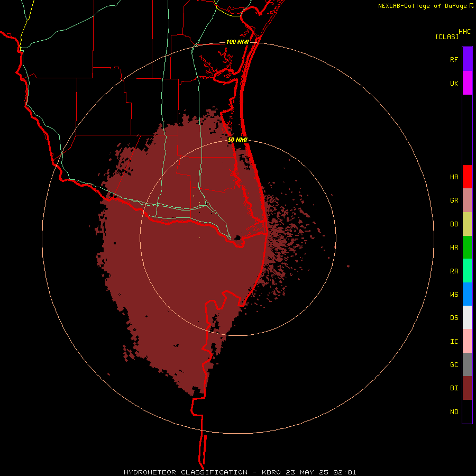Click the 'RA' legend label
Screen dimensions: 476x476
pos(454,271)
